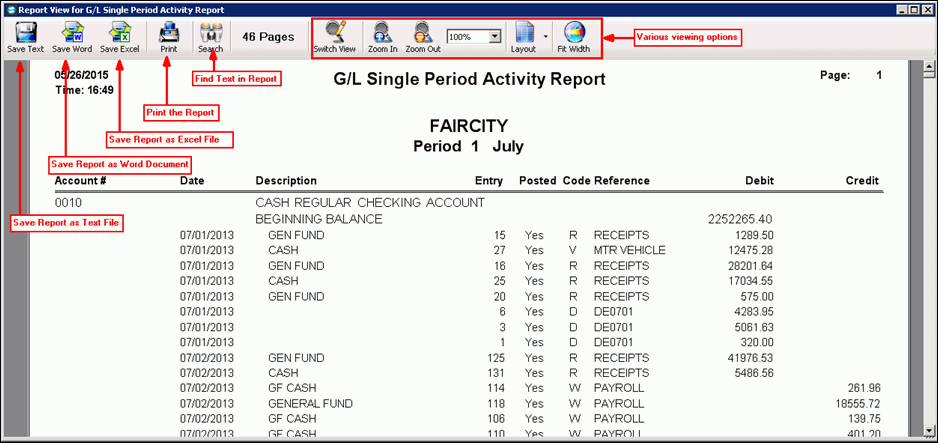Click credit amount 18555.72
Image resolution: width=938 pixels, height=443 pixels.
(x=857, y=404)
